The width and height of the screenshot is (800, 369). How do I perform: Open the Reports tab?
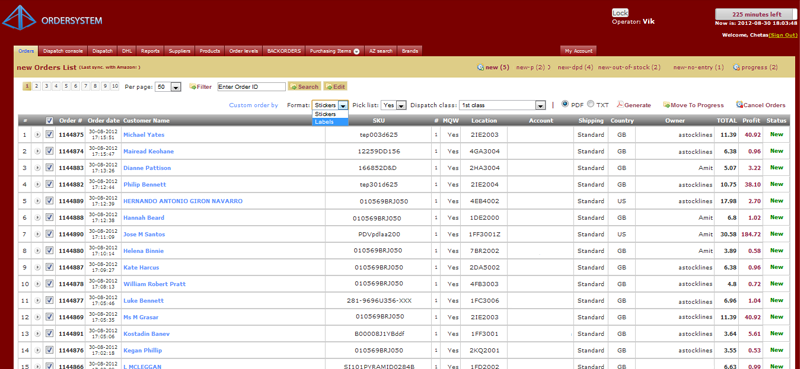151,51
